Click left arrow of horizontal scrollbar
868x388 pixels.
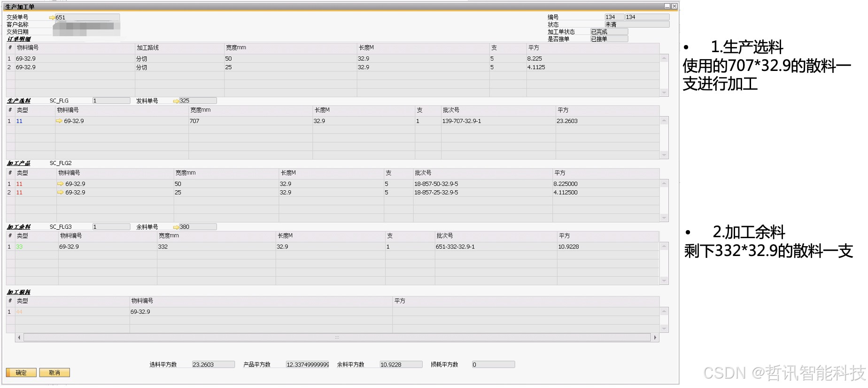pyautogui.click(x=19, y=338)
